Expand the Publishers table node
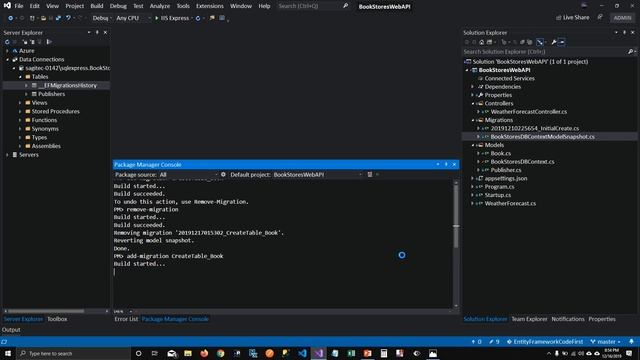 27,94
